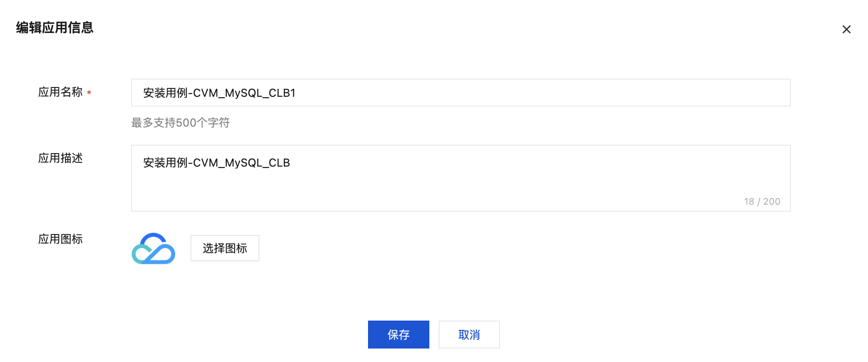Click the 最多支持500个字符 hint text

[x=180, y=123]
